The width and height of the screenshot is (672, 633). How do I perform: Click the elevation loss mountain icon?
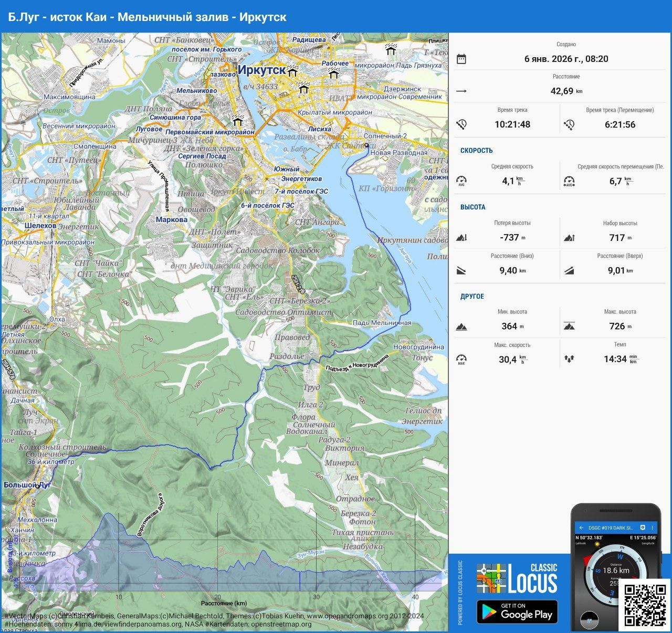point(461,238)
